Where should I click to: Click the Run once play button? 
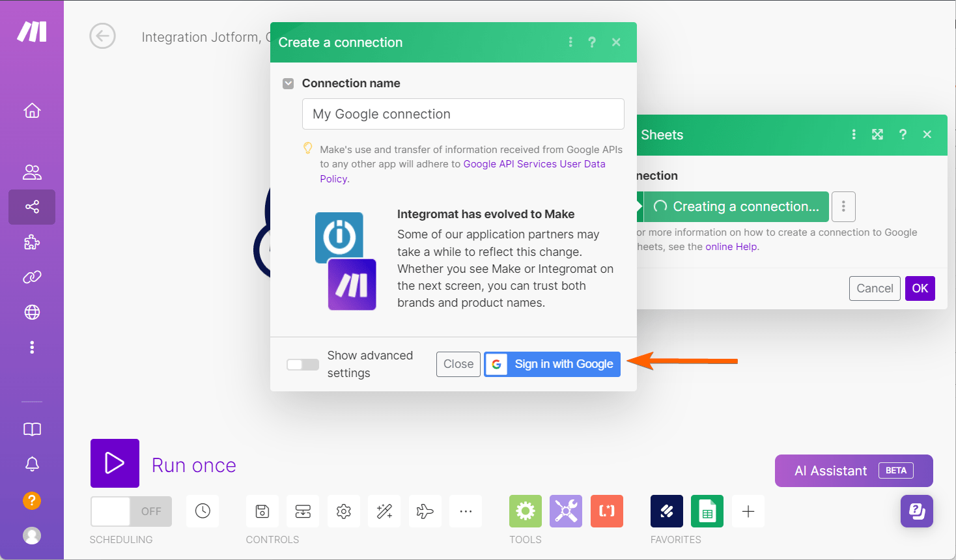[115, 463]
